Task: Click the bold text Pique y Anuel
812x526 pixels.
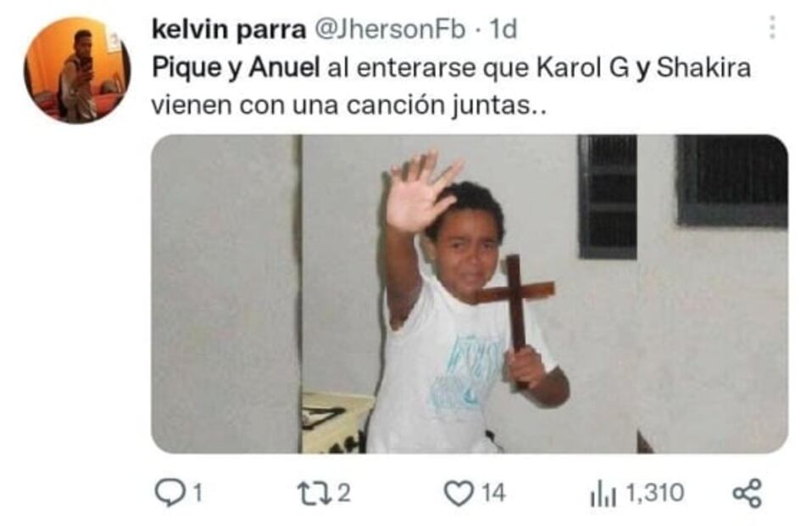Action: (x=236, y=68)
